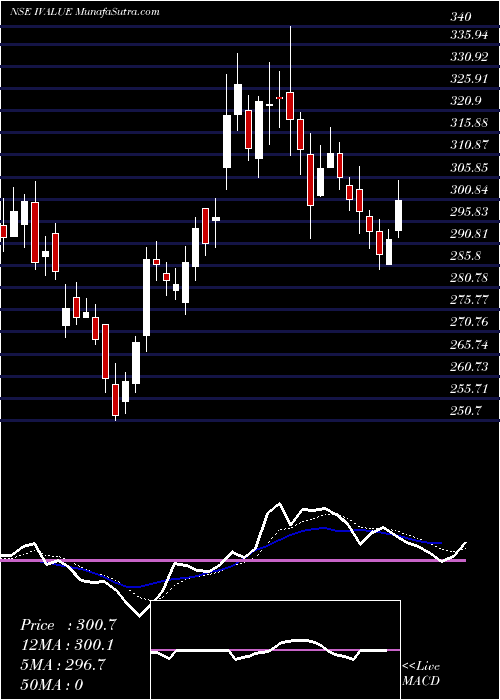Viewport: 500px width, 700px height.
Task: Click the 300.84 price axis label
Action: point(469,190)
